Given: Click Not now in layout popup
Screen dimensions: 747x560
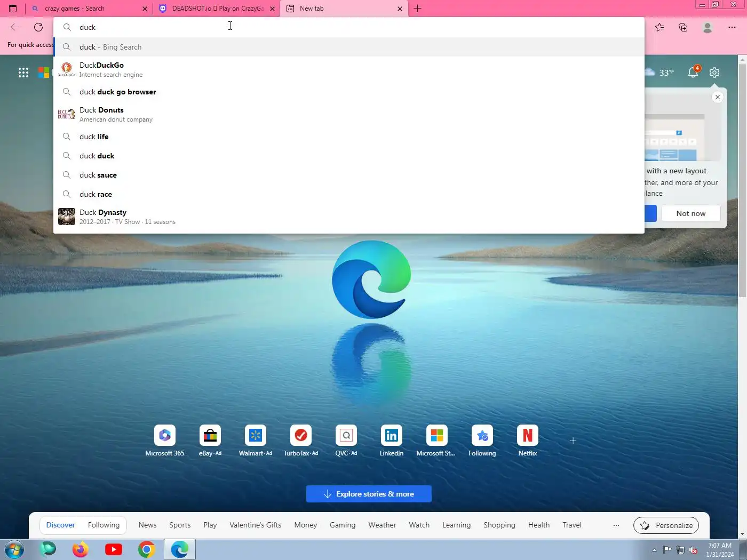Looking at the screenshot, I should (x=691, y=213).
